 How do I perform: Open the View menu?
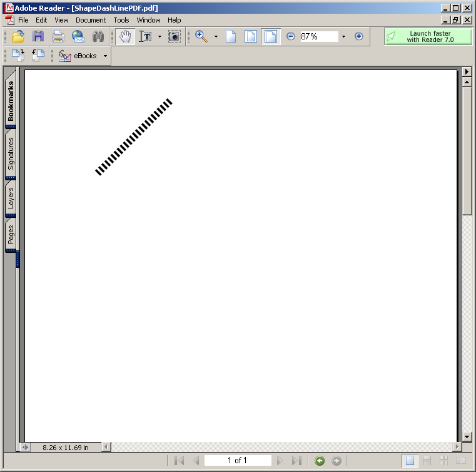(61, 21)
